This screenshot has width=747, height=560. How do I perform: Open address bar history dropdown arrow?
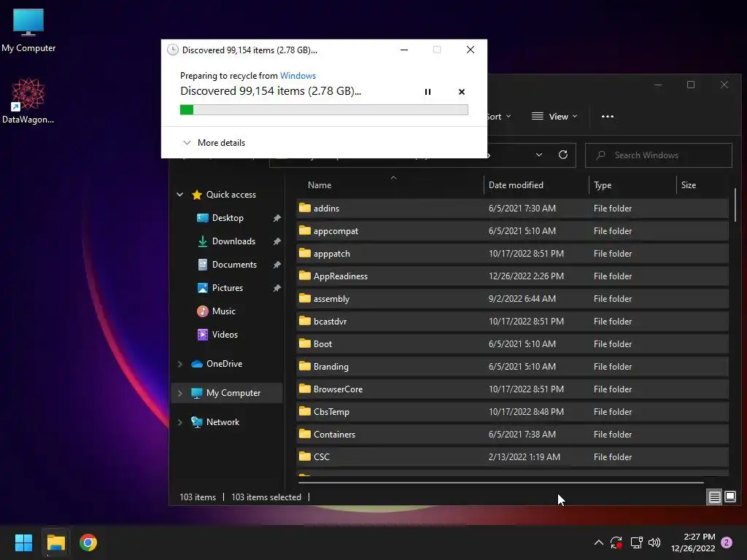[x=539, y=155]
